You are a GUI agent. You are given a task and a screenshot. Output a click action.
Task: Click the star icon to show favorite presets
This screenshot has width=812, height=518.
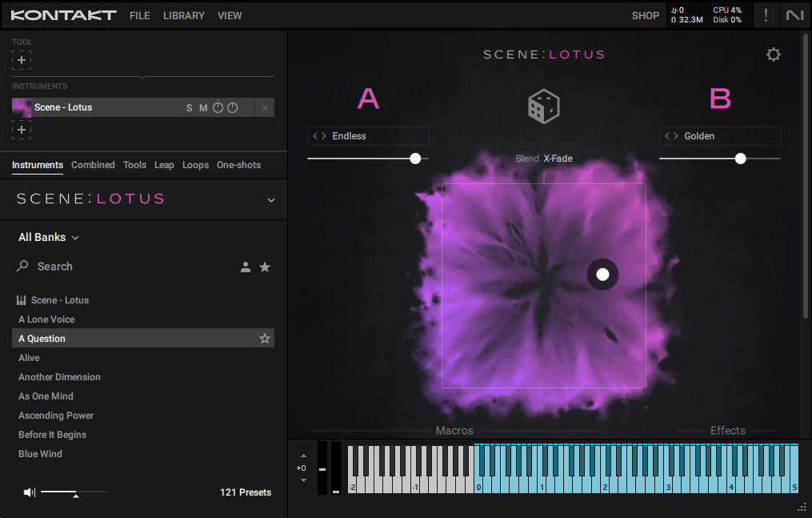coord(265,267)
